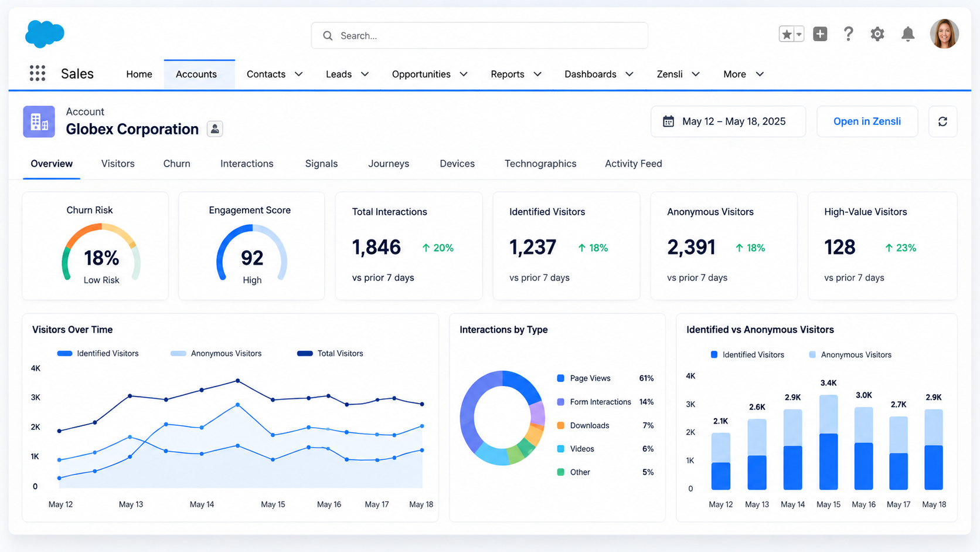This screenshot has width=980, height=552.
Task: Switch to the Visitors tab
Action: coord(118,164)
